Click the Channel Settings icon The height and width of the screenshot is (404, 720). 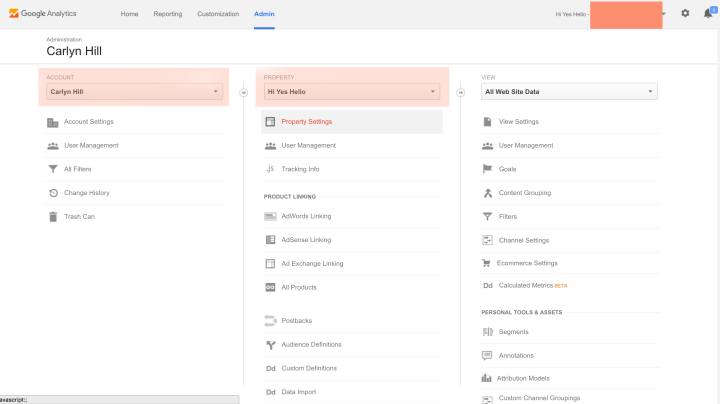[487, 240]
